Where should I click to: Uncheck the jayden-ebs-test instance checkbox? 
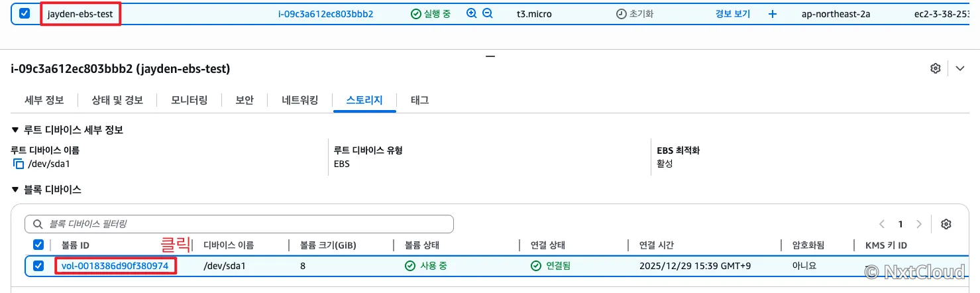25,13
